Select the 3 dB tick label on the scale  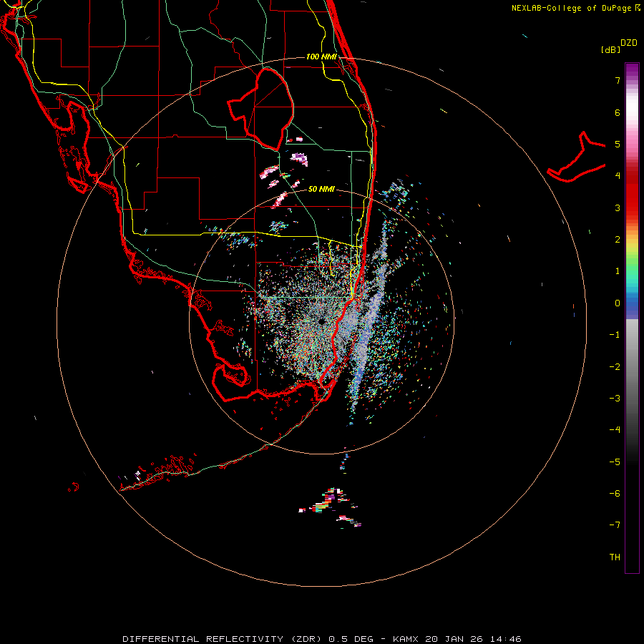(618, 208)
